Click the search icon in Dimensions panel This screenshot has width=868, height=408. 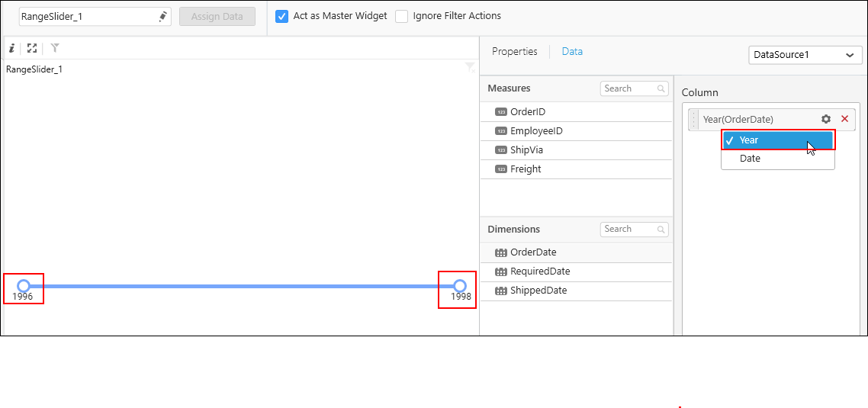[661, 230]
